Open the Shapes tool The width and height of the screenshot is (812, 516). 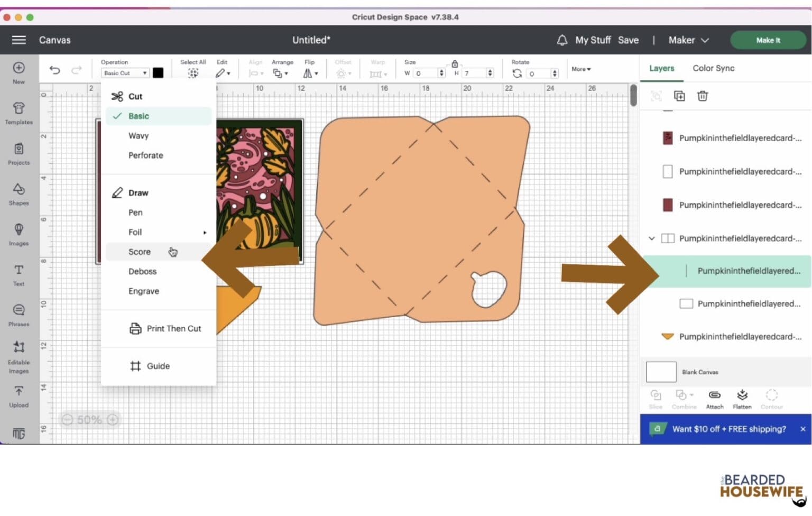pos(19,193)
